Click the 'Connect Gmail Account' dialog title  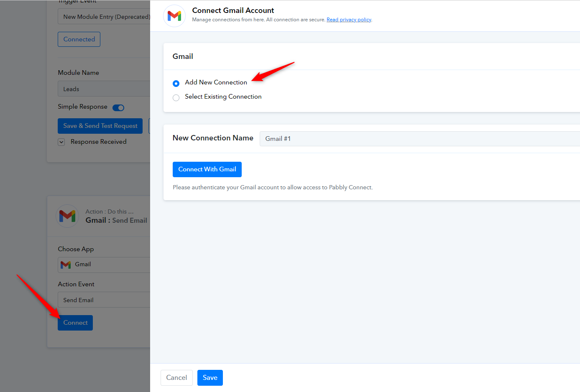pyautogui.click(x=233, y=10)
